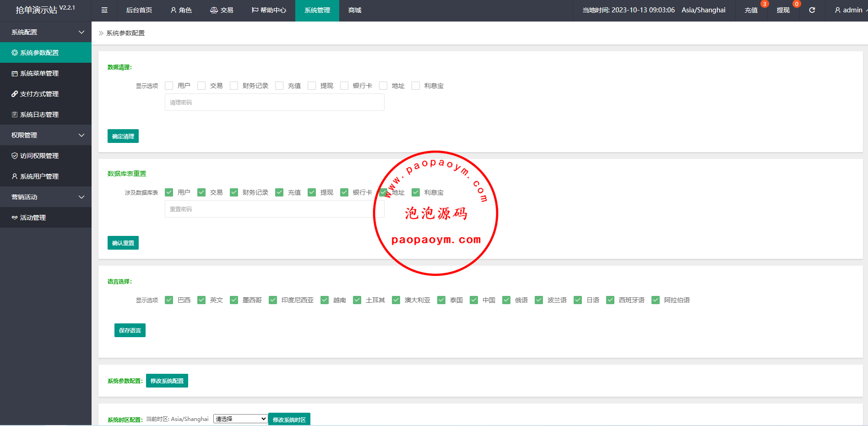Viewport: 868px width, 426px height.
Task: Switch to the 交易 top navigation tab
Action: (x=222, y=10)
